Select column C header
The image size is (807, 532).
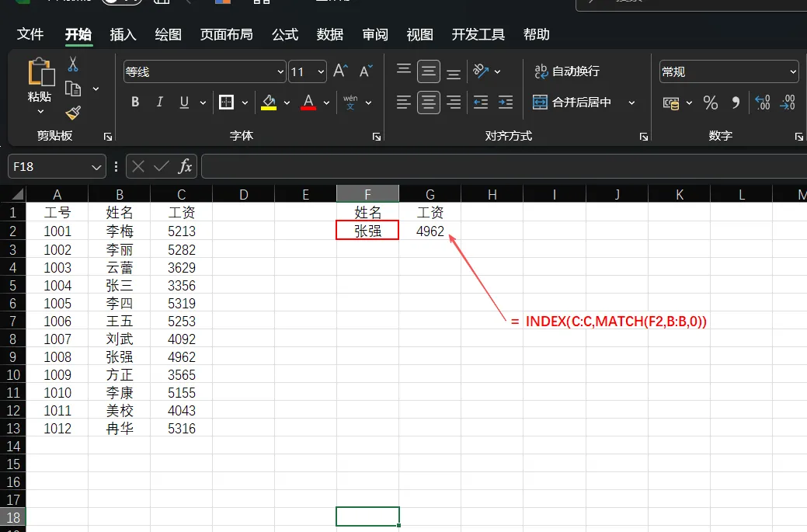point(181,194)
